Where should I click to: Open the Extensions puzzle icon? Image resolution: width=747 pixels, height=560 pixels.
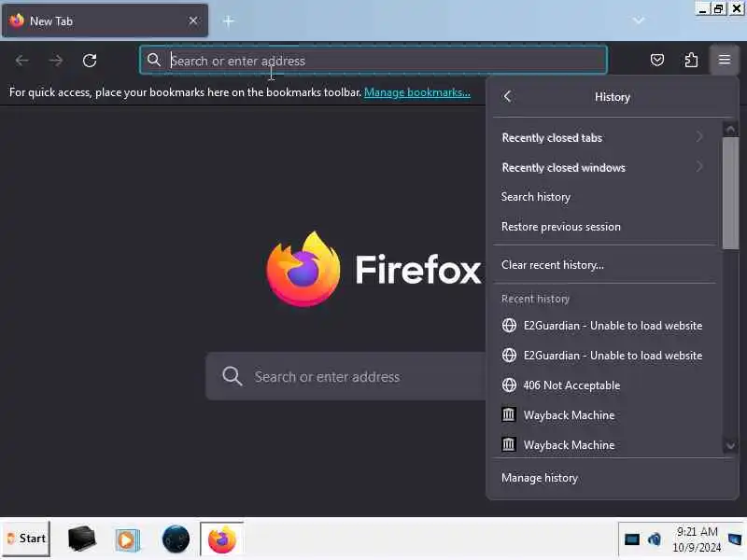point(691,60)
